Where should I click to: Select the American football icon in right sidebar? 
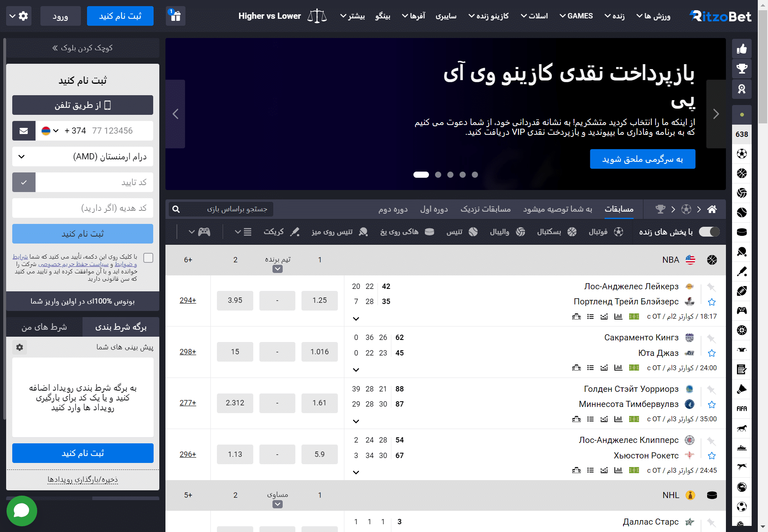click(x=742, y=291)
